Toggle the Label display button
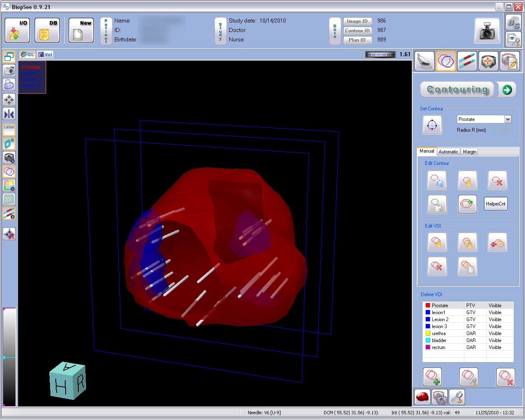 click(9, 129)
